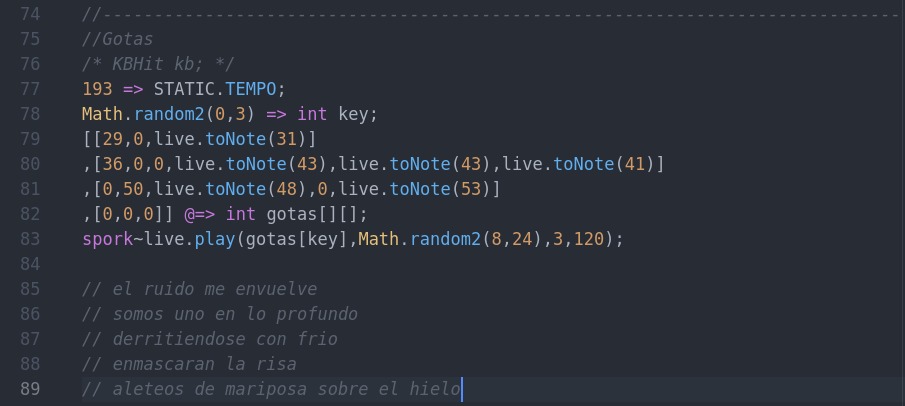The height and width of the screenshot is (406, 905).
Task: Click on the number 193
Action: 97,89
